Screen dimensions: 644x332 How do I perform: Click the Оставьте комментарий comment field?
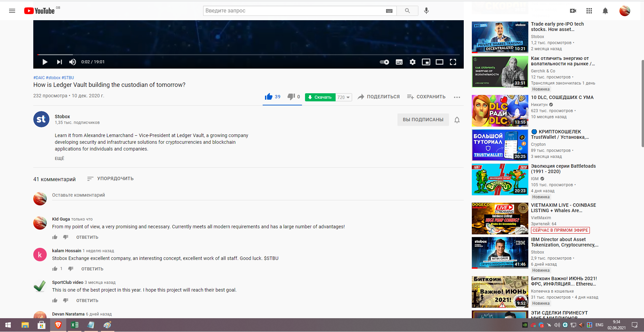pos(258,195)
